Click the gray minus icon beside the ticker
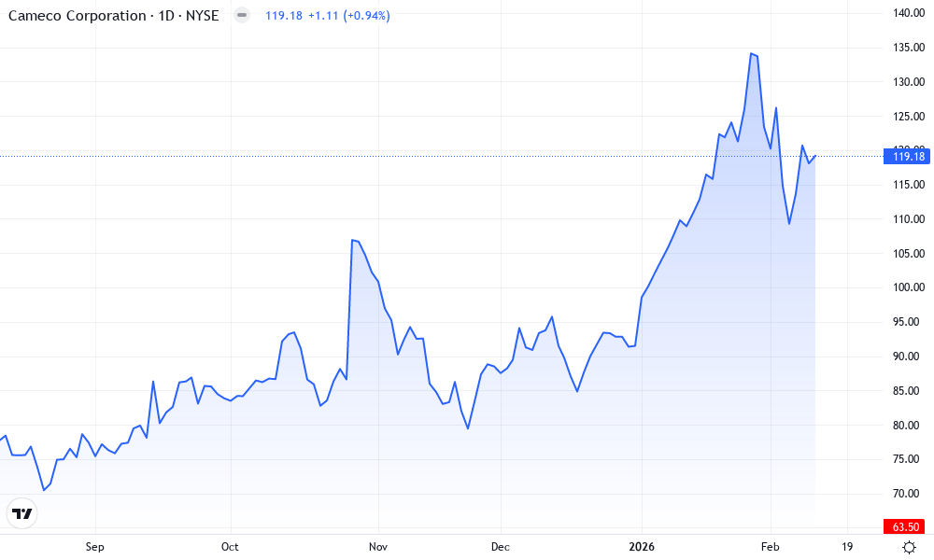The width and height of the screenshot is (934, 560). 242,15
